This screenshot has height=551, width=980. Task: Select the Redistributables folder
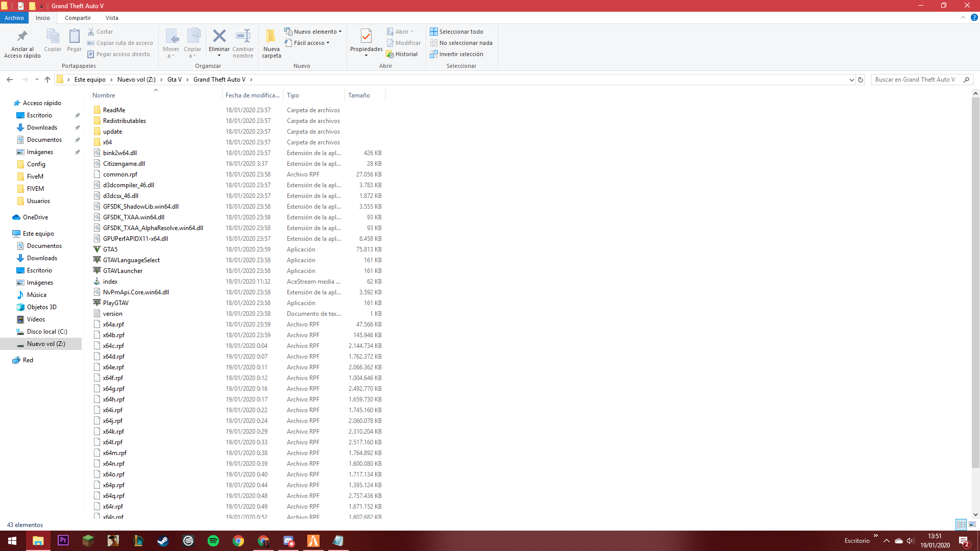point(124,121)
